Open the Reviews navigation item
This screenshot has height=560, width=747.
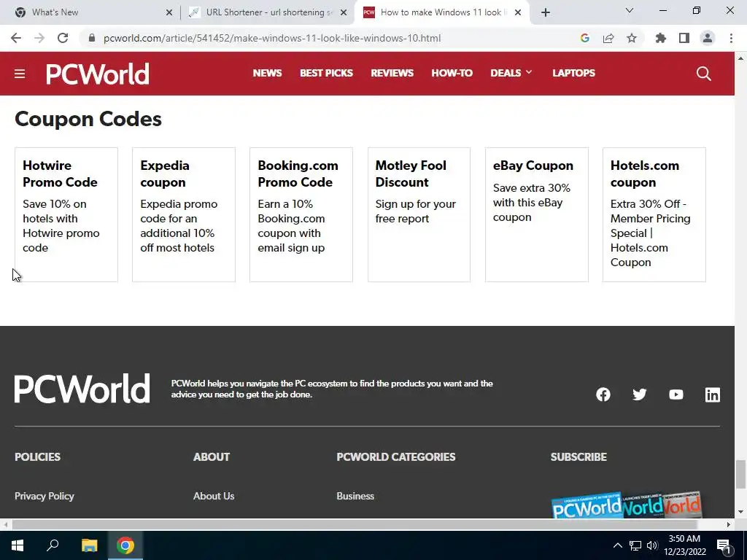point(392,73)
